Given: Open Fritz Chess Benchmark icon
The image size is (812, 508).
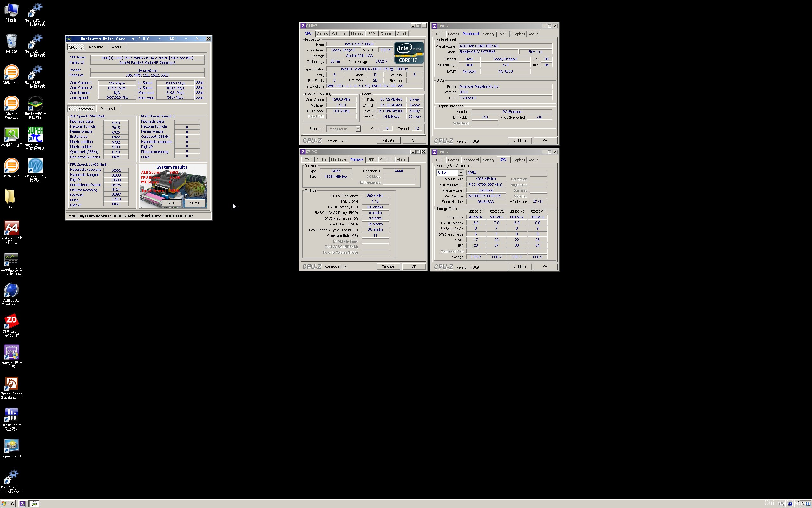Looking at the screenshot, I should pyautogui.click(x=11, y=387).
